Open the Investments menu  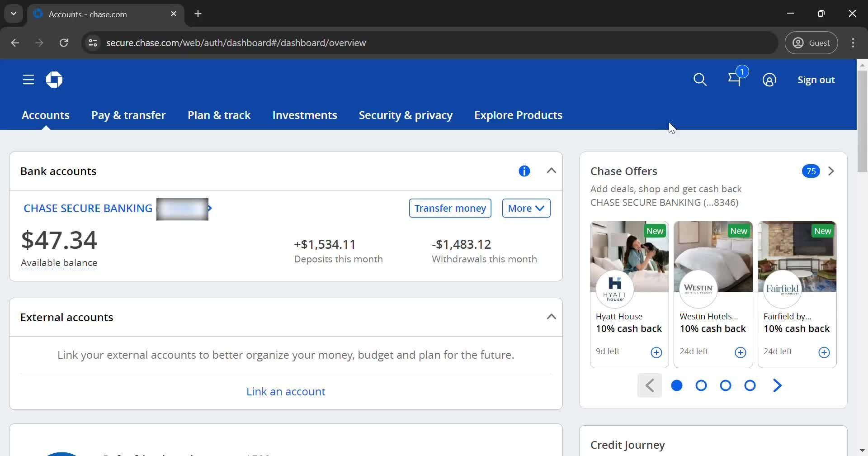click(305, 115)
